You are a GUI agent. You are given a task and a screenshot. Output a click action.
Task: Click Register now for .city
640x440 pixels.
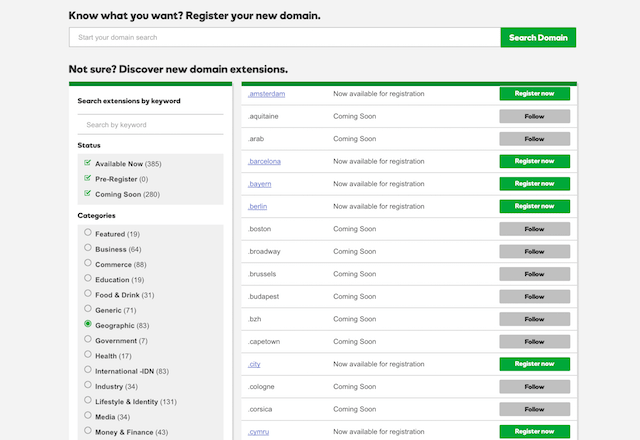tap(534, 364)
